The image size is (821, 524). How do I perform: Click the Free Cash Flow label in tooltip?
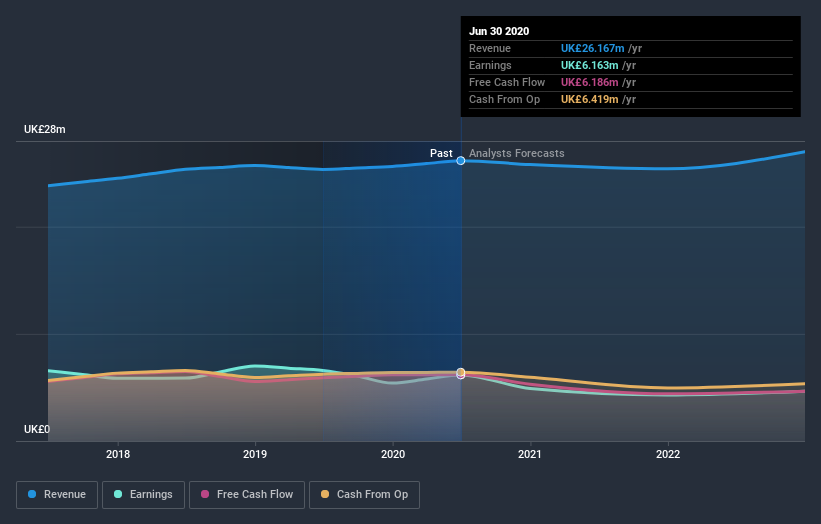pyautogui.click(x=507, y=82)
